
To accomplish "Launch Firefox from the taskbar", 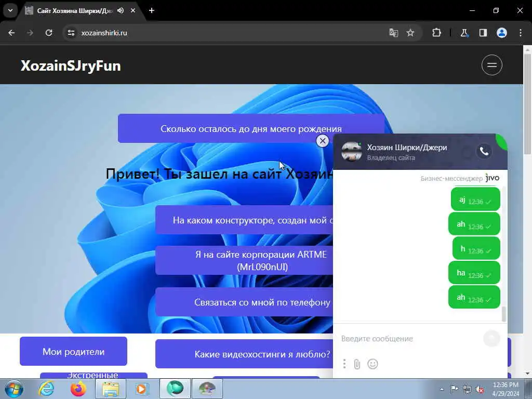I will pyautogui.click(x=78, y=389).
